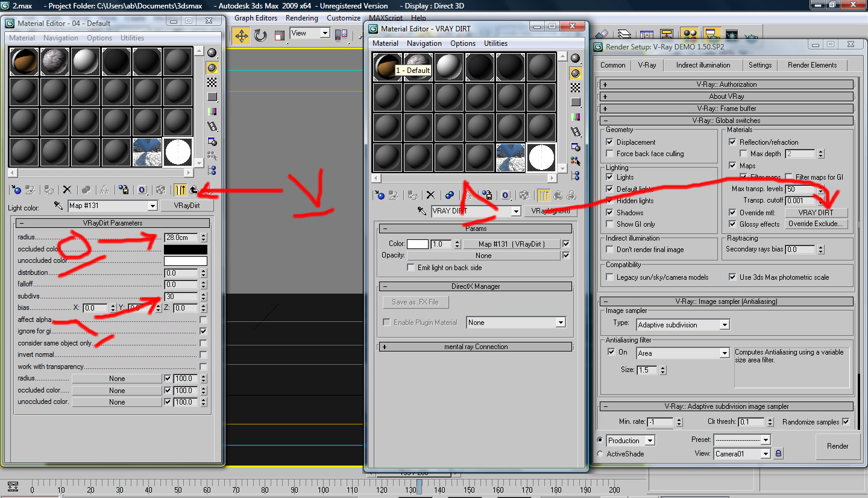
Task: Switch to Render Elements tab
Action: [x=812, y=65]
